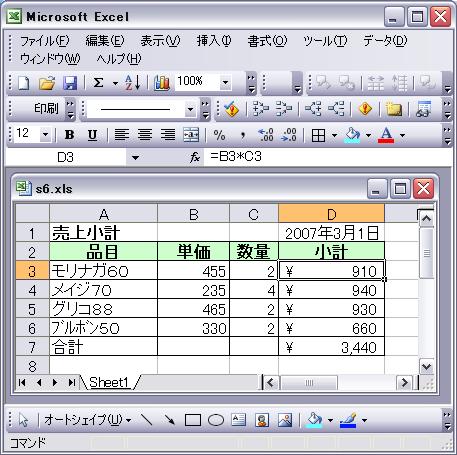Click the drawing toolbar Fill Color bucket
The width and height of the screenshot is (457, 455).
(x=315, y=420)
